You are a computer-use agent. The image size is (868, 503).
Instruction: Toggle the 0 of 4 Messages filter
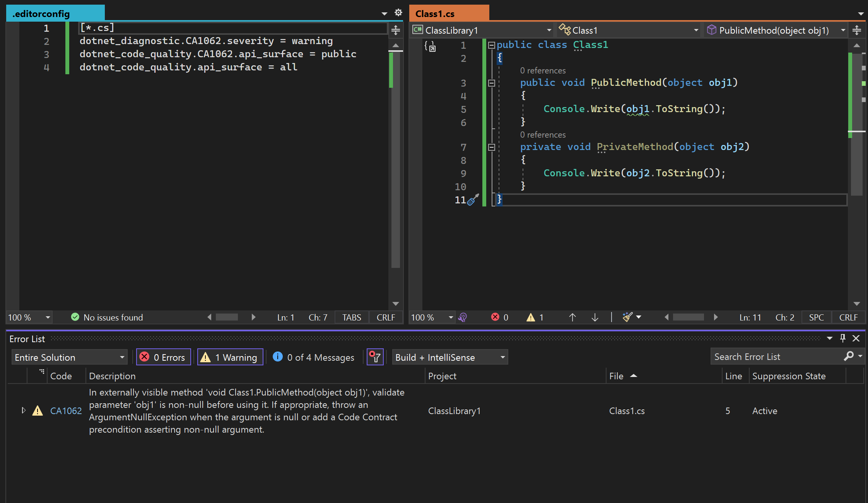[x=314, y=357]
